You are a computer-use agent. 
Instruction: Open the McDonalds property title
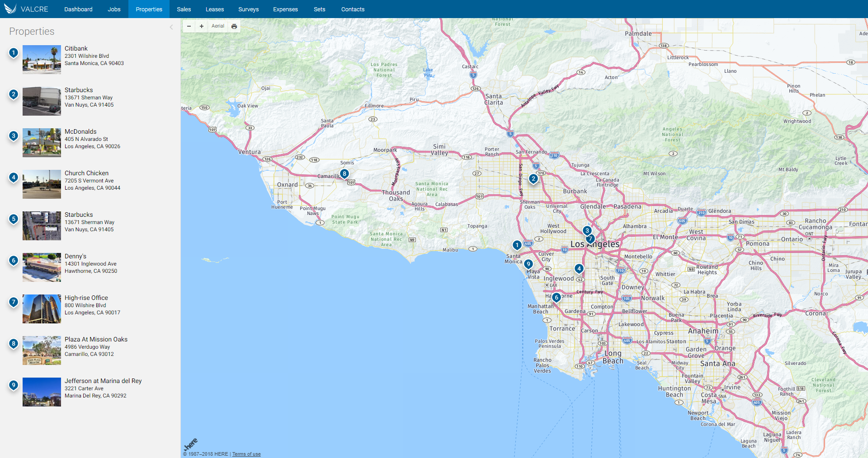[80, 131]
